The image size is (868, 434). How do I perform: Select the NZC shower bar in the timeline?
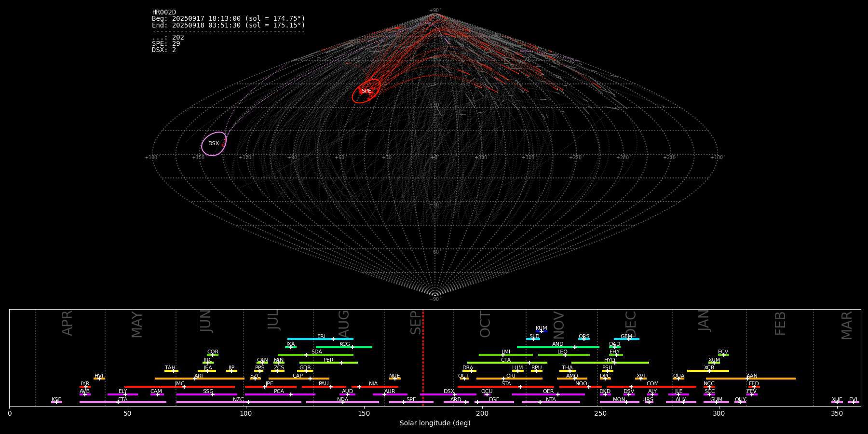[239, 402]
